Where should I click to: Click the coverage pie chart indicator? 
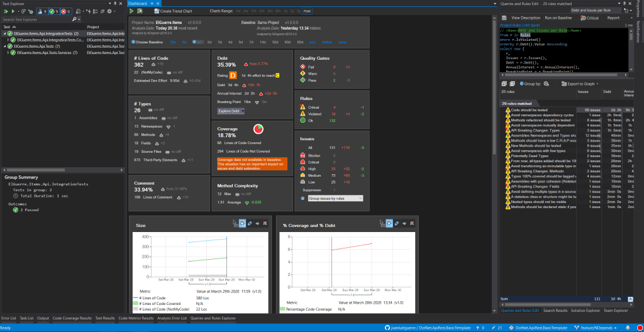(258, 130)
